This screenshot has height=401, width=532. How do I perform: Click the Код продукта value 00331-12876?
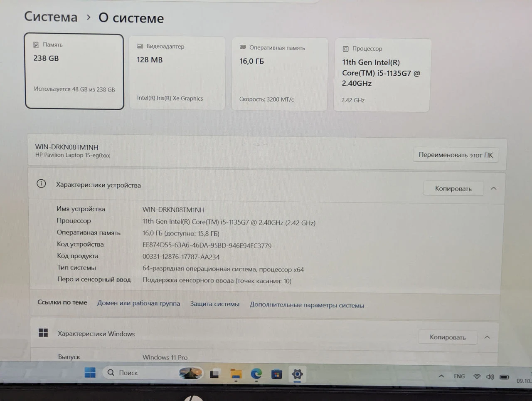click(181, 257)
